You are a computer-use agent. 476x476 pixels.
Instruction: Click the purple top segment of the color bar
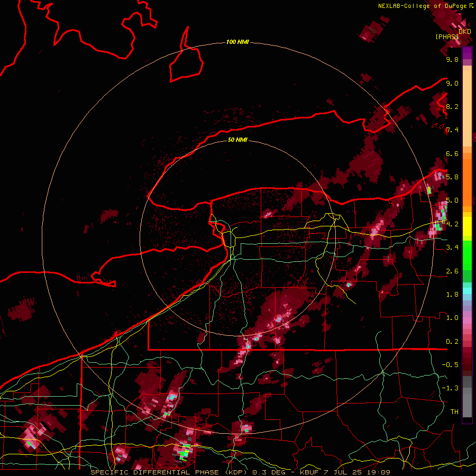coord(467,53)
